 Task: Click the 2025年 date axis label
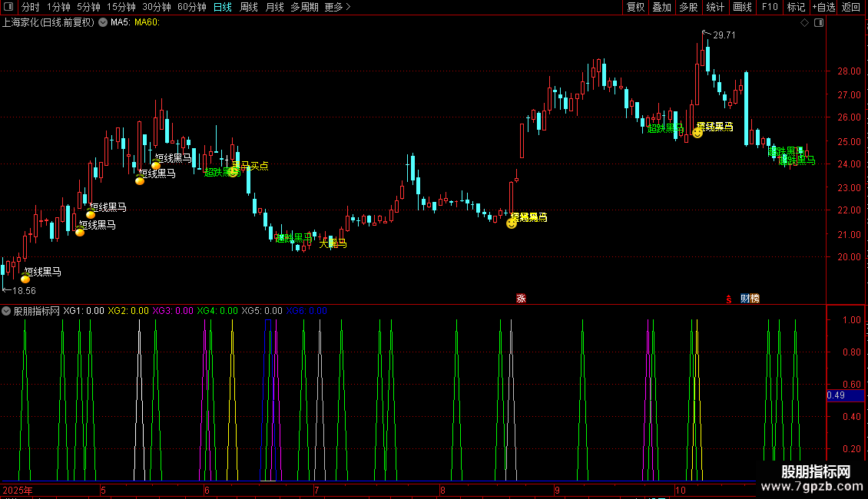point(18,491)
